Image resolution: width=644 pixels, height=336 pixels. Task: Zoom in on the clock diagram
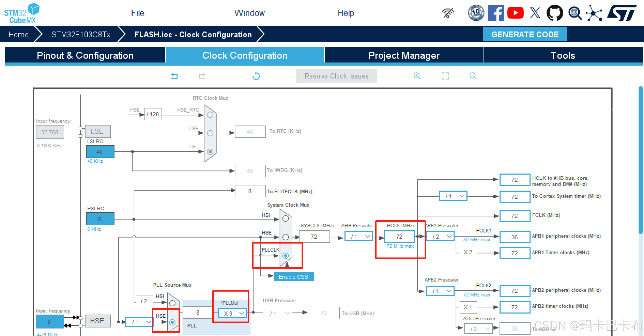(417, 76)
